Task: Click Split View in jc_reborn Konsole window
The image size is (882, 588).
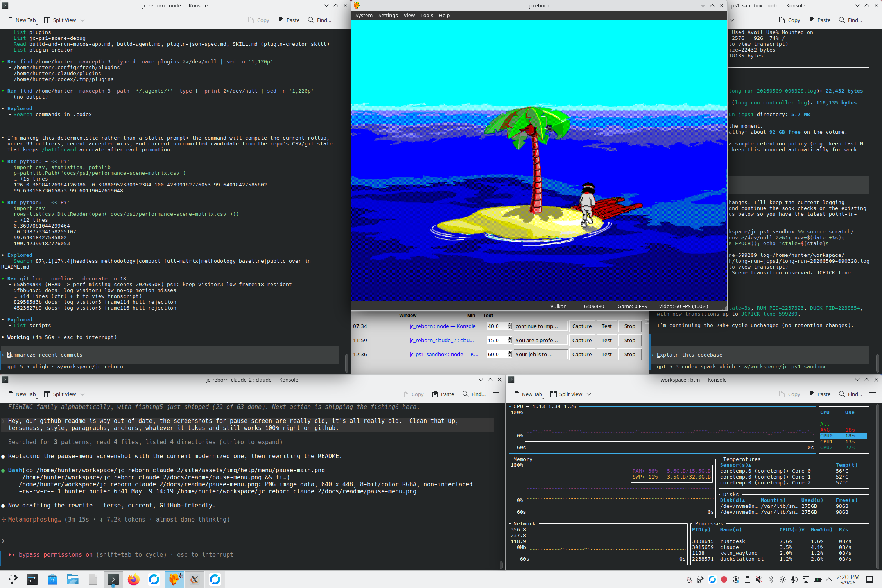Action: click(x=60, y=20)
